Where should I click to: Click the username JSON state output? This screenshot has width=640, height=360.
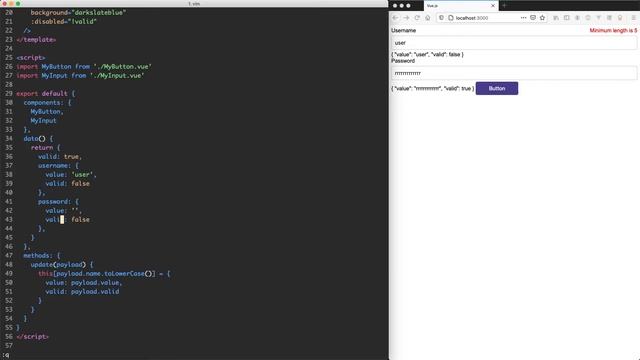[x=427, y=54]
